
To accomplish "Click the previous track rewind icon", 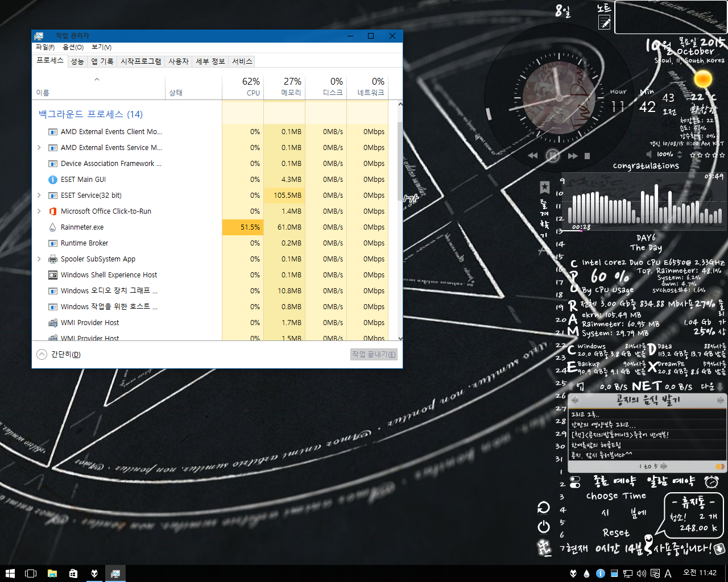I will pos(533,155).
